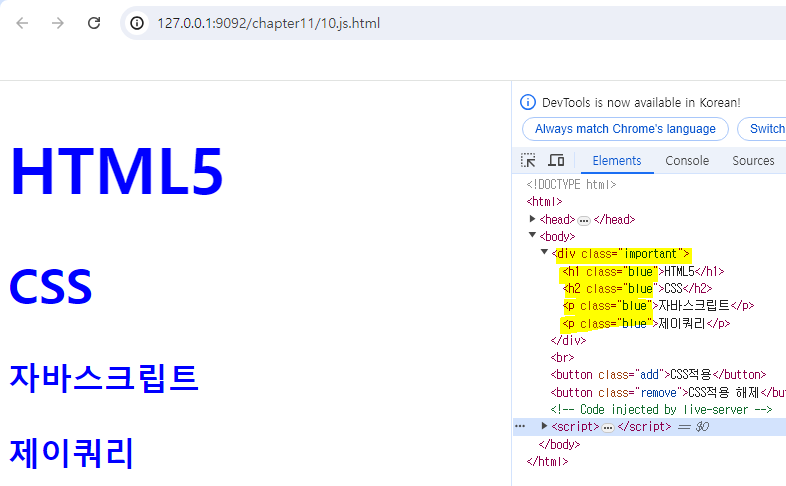The width and height of the screenshot is (786, 486).
Task: Activate the inspect element picker icon
Action: 528,160
